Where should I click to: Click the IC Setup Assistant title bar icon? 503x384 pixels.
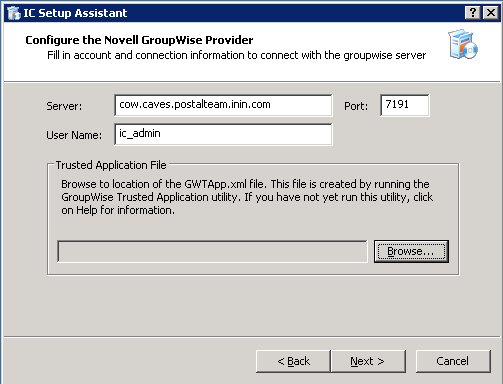point(14,13)
